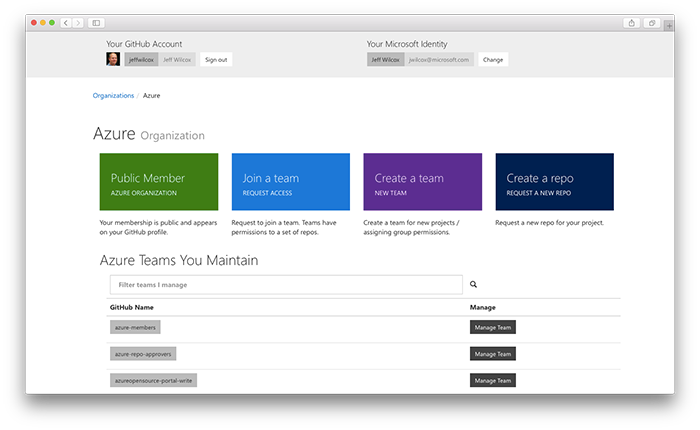Click the GitHub Name column header
Screen dimensions: 700x430
pos(132,307)
